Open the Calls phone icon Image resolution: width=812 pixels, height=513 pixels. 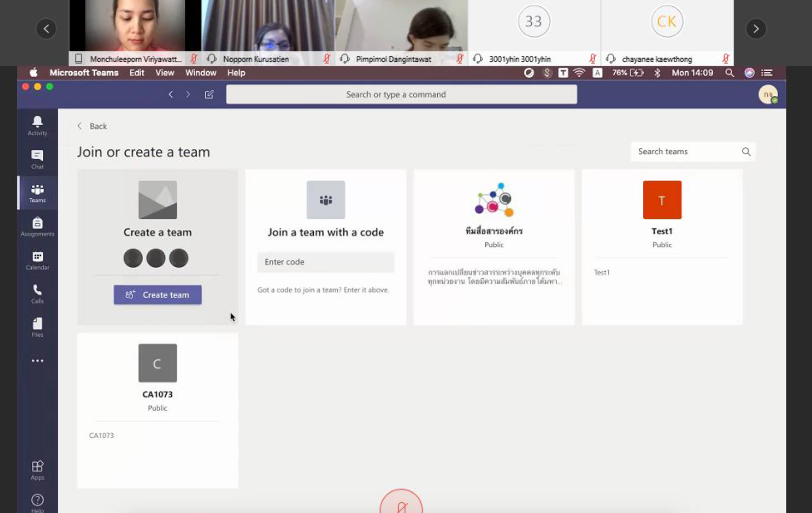pos(37,293)
